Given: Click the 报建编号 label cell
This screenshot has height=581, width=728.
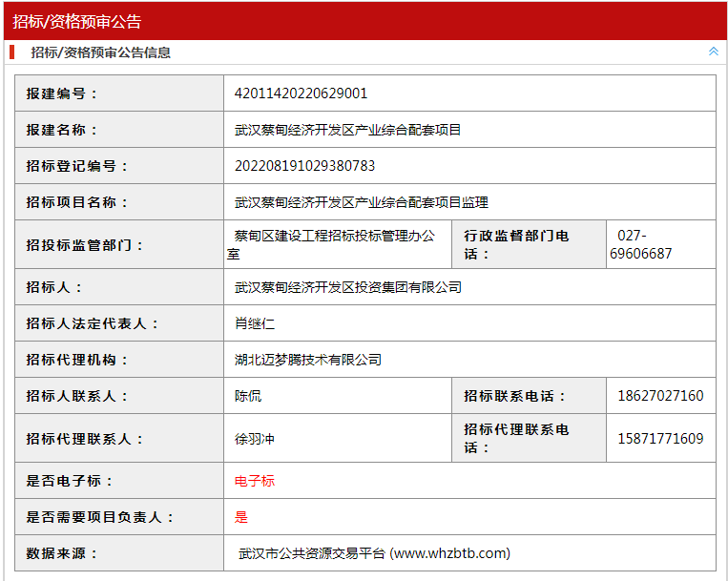Looking at the screenshot, I should [x=119, y=93].
